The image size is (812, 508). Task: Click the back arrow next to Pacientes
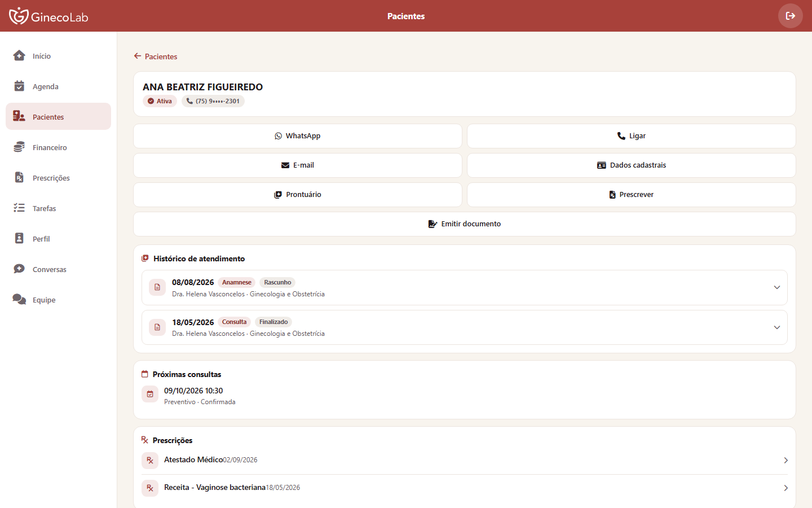(x=138, y=56)
